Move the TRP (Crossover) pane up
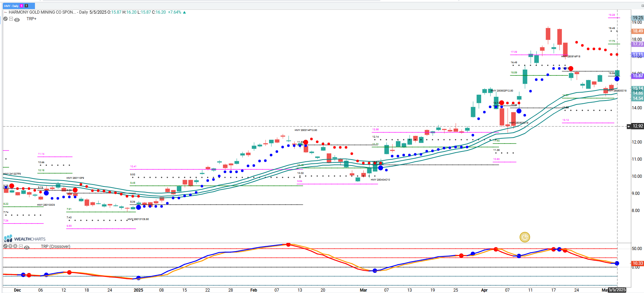Image resolution: width=644 pixels, height=293 pixels. [15, 246]
